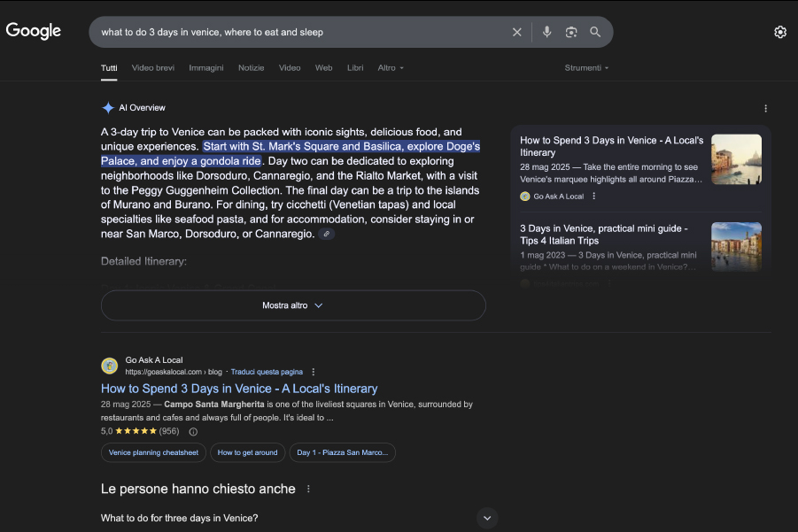Submit search with magnifier icon
This screenshot has width=798, height=532.
(x=595, y=32)
